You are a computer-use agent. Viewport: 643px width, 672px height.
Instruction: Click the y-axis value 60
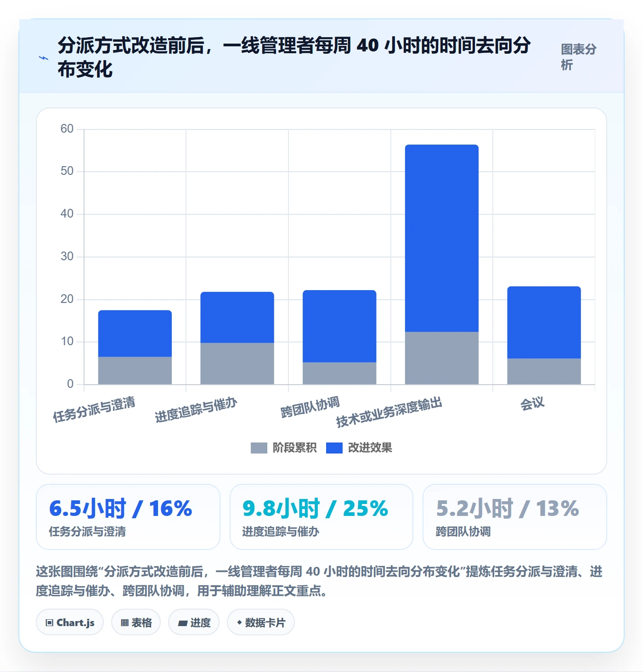coord(67,129)
